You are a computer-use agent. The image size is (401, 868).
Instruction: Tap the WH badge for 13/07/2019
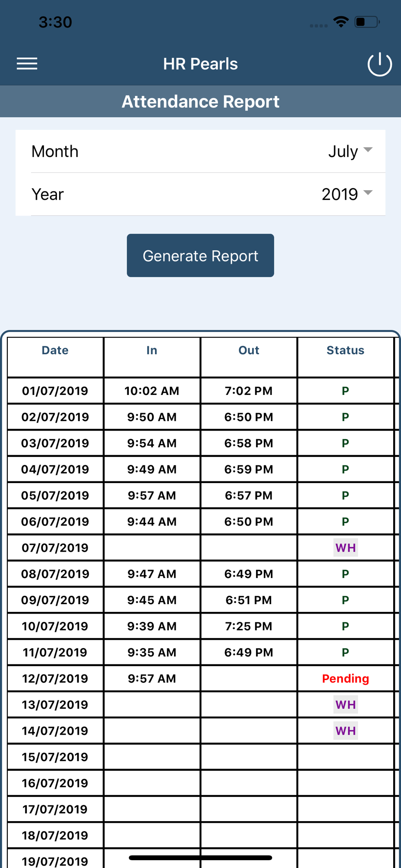[x=346, y=704]
